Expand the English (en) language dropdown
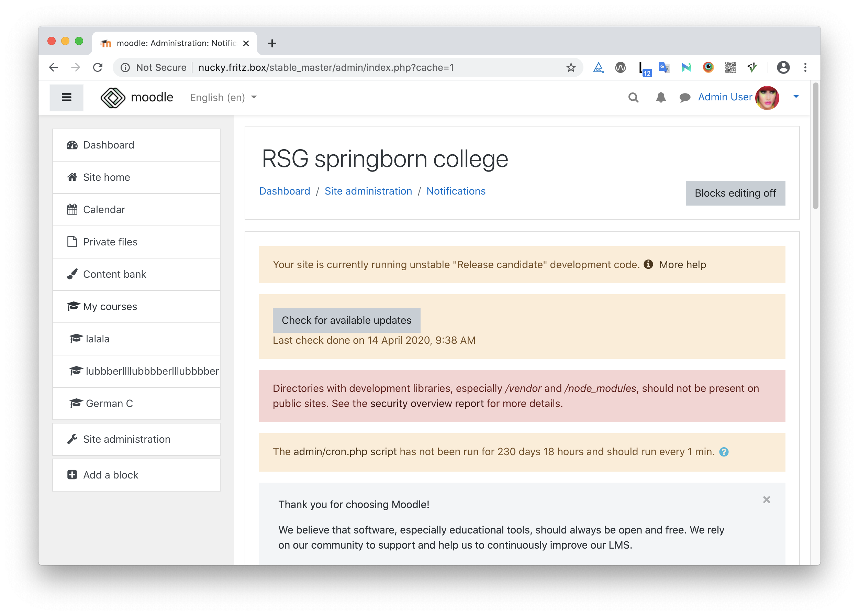This screenshot has width=859, height=616. coord(223,98)
